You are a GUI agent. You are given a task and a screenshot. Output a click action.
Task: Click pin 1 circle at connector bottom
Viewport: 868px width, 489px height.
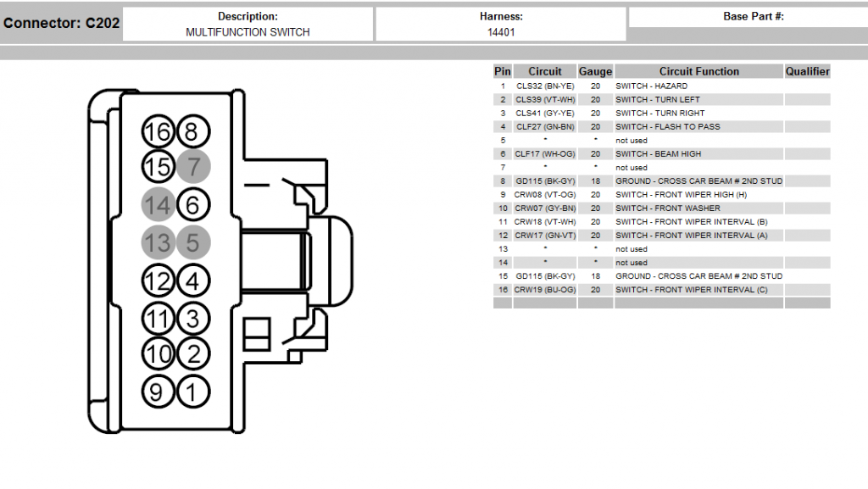coord(192,392)
